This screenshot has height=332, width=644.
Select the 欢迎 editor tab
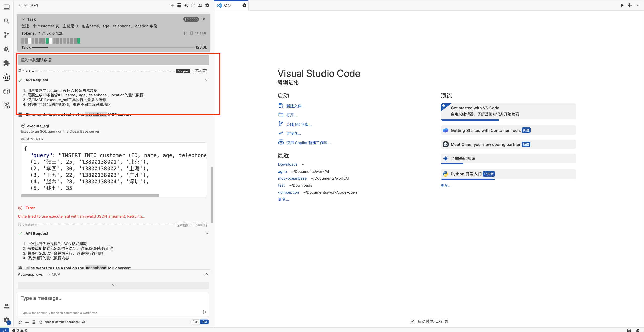227,5
